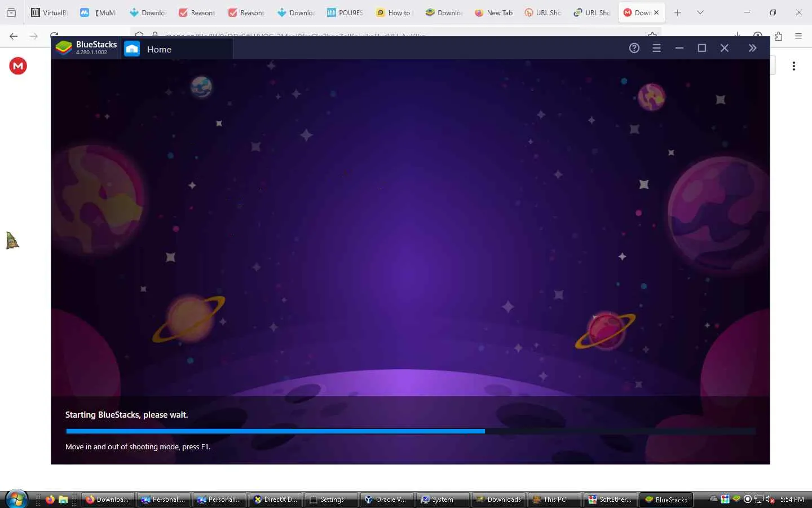Image resolution: width=812 pixels, height=508 pixels.
Task: Click the BlueStacks system tray icon
Action: click(x=736, y=499)
